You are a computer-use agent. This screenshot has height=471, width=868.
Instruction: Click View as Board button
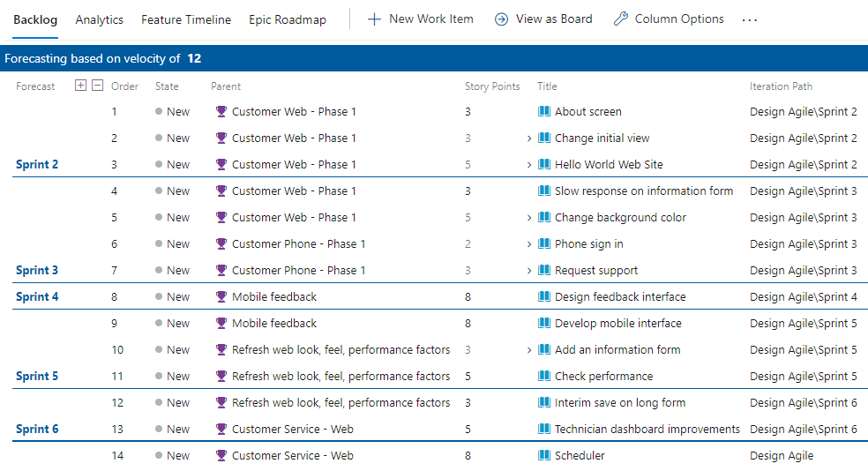pyautogui.click(x=543, y=19)
